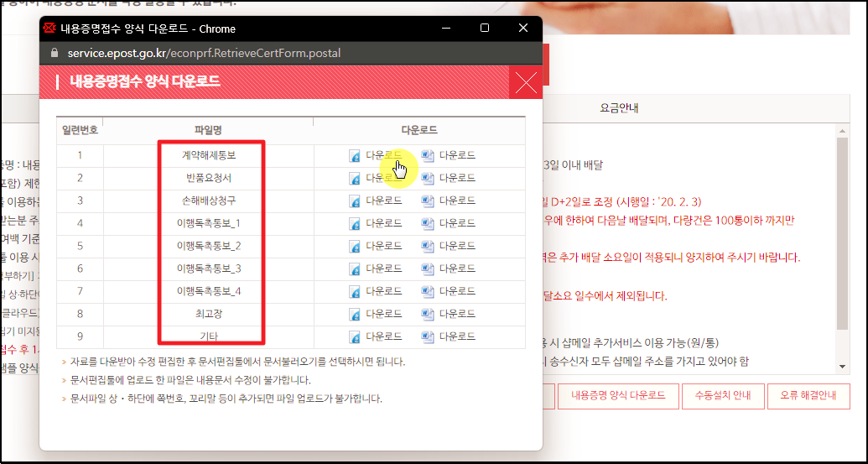The height and width of the screenshot is (464, 868).
Task: Click the note about 쪽번호, 꼬리말 upload restriction
Action: [x=226, y=399]
